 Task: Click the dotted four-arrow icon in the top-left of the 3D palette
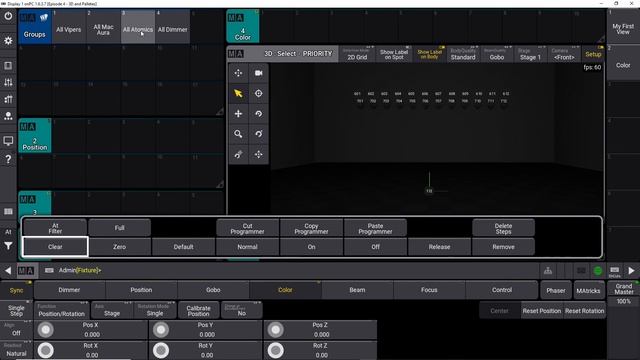click(238, 73)
